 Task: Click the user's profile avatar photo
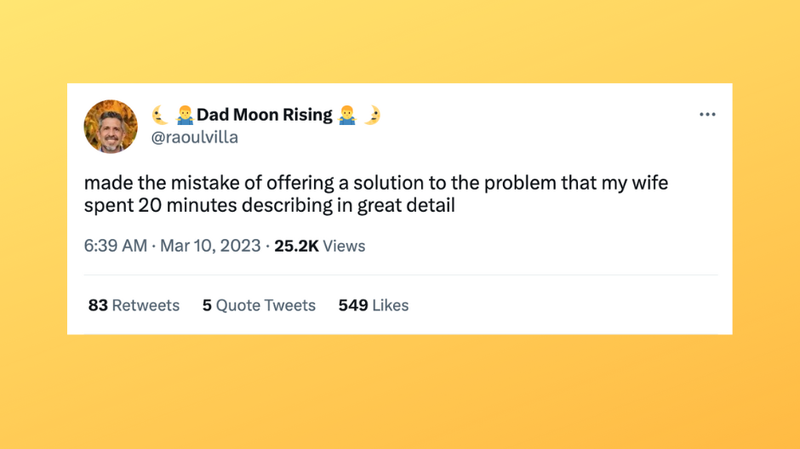pos(111,127)
